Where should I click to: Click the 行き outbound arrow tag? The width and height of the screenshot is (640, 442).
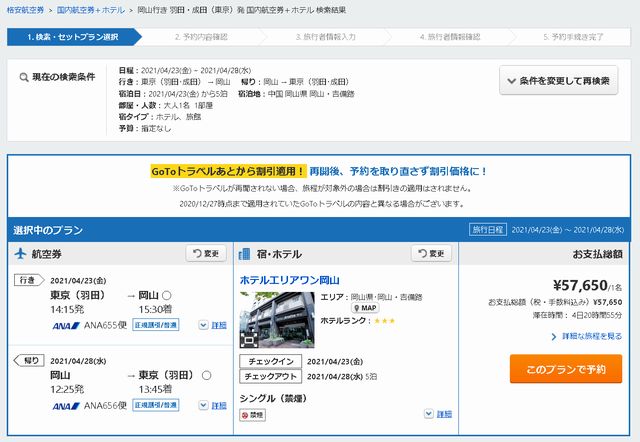coord(29,280)
